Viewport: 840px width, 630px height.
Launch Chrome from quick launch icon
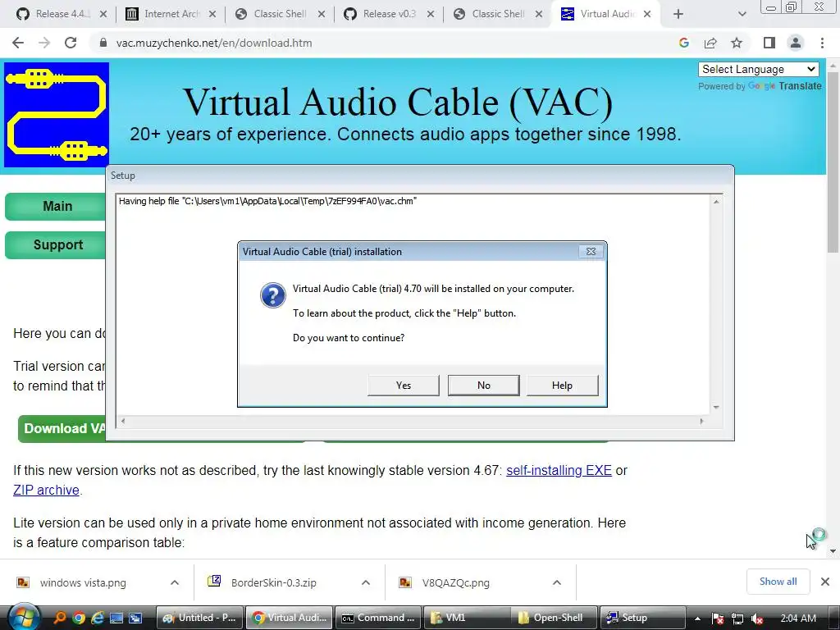point(79,618)
